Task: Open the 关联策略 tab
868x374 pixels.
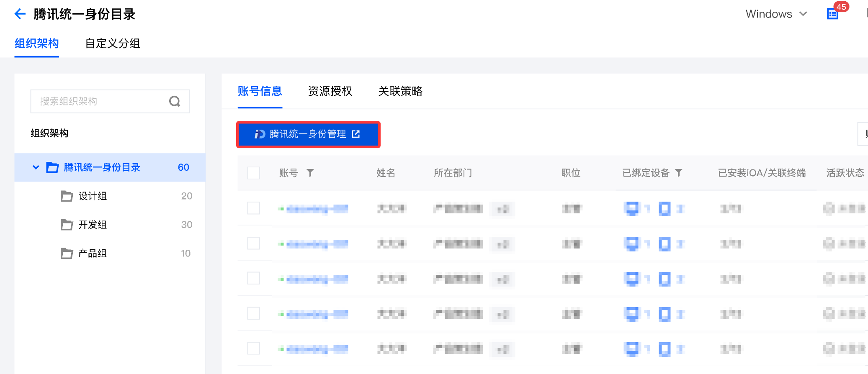Action: pos(401,91)
